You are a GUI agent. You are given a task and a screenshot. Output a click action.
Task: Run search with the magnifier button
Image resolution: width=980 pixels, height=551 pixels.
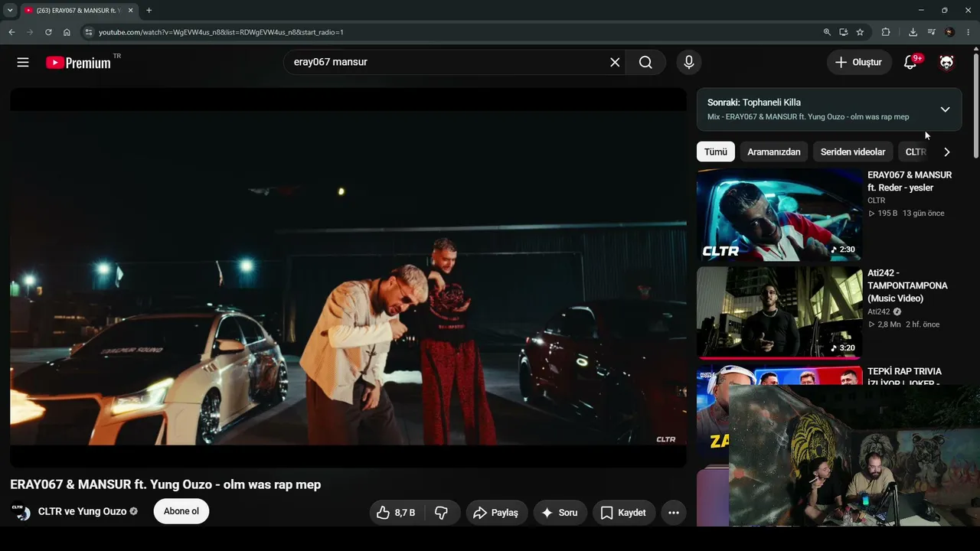pos(645,62)
